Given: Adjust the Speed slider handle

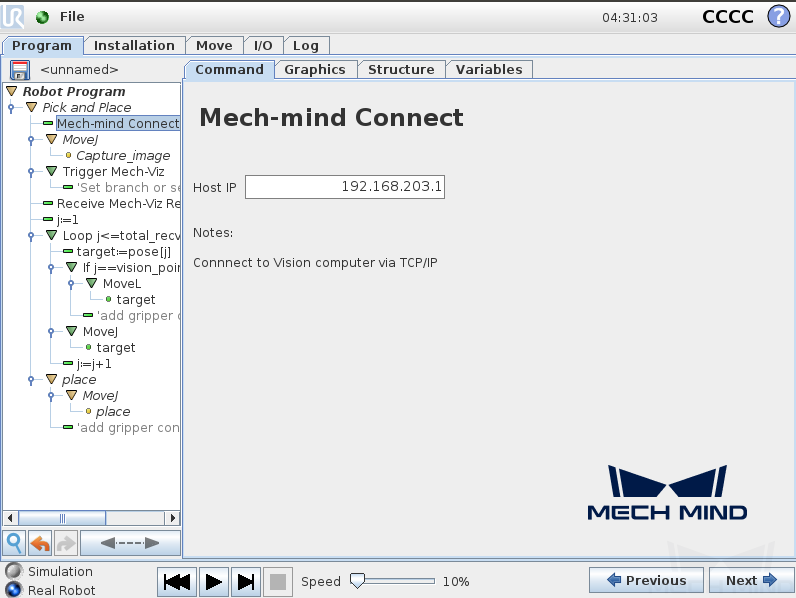Looking at the screenshot, I should tap(357, 581).
